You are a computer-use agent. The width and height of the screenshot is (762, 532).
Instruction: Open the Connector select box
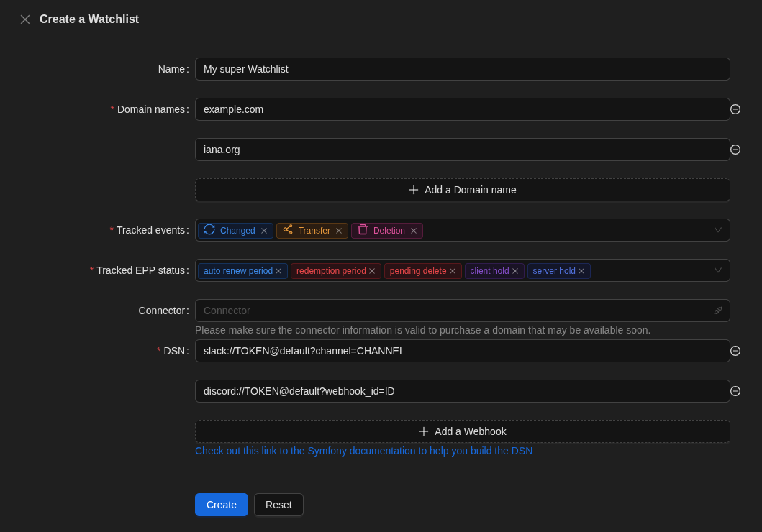[x=453, y=311]
